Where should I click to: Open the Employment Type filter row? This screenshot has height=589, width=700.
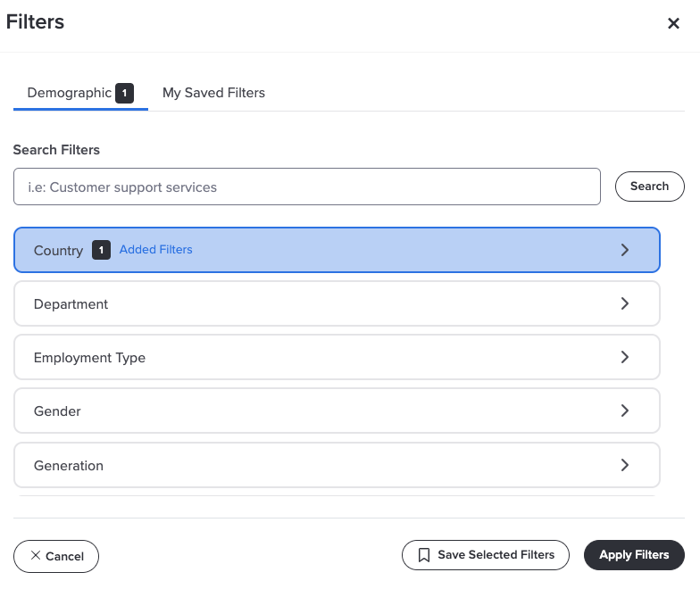pyautogui.click(x=337, y=357)
